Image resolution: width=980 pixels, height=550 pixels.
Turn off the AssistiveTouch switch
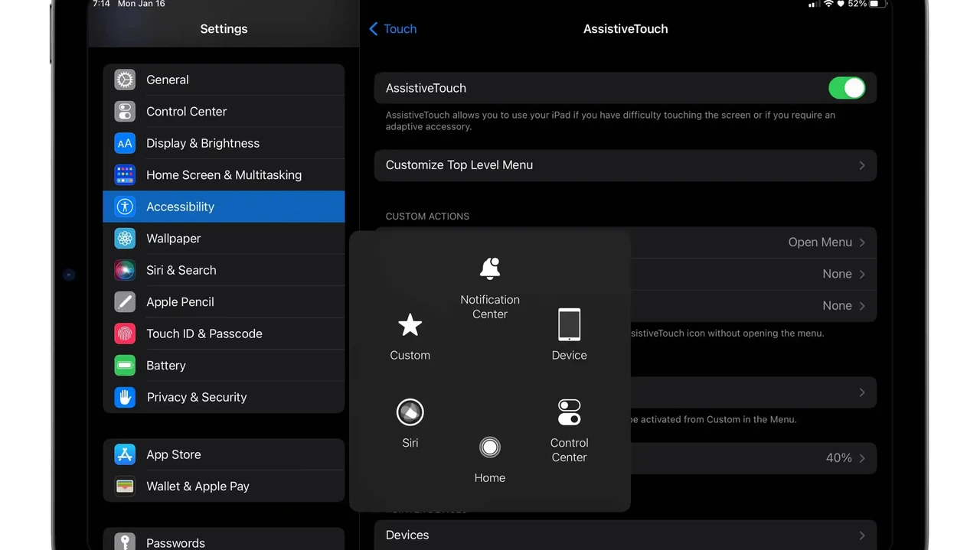click(847, 88)
